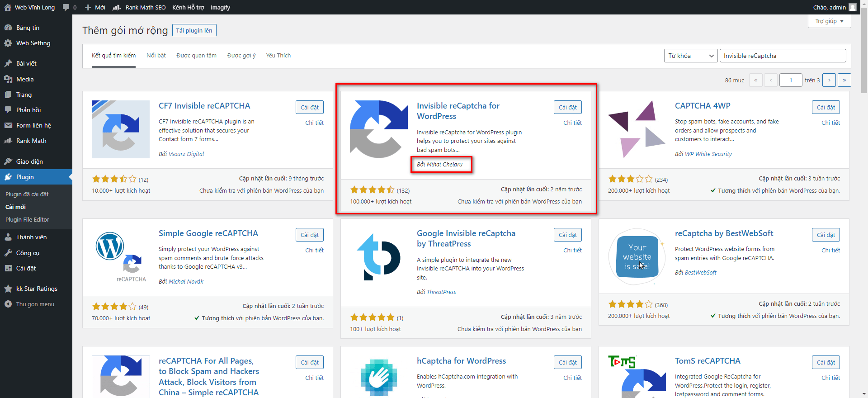Switch to the Được quan tâm tab
This screenshot has height=398, width=868.
196,56
